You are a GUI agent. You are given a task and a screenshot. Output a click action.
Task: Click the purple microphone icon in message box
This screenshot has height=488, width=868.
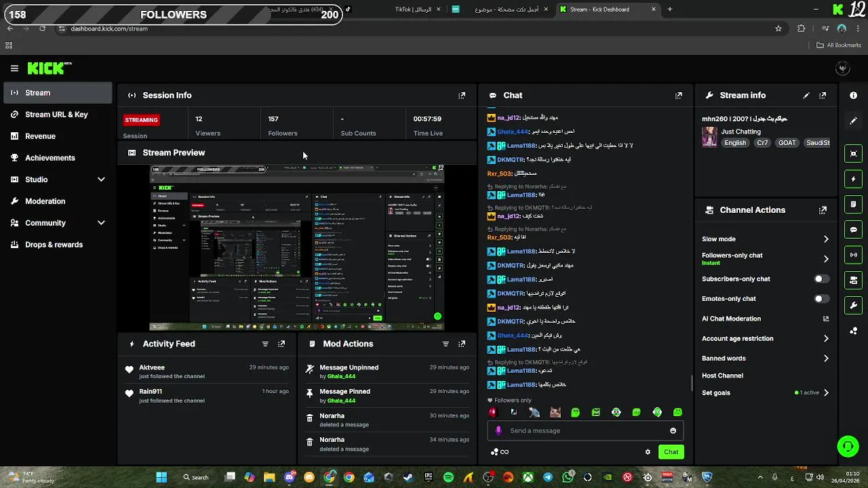point(498,430)
